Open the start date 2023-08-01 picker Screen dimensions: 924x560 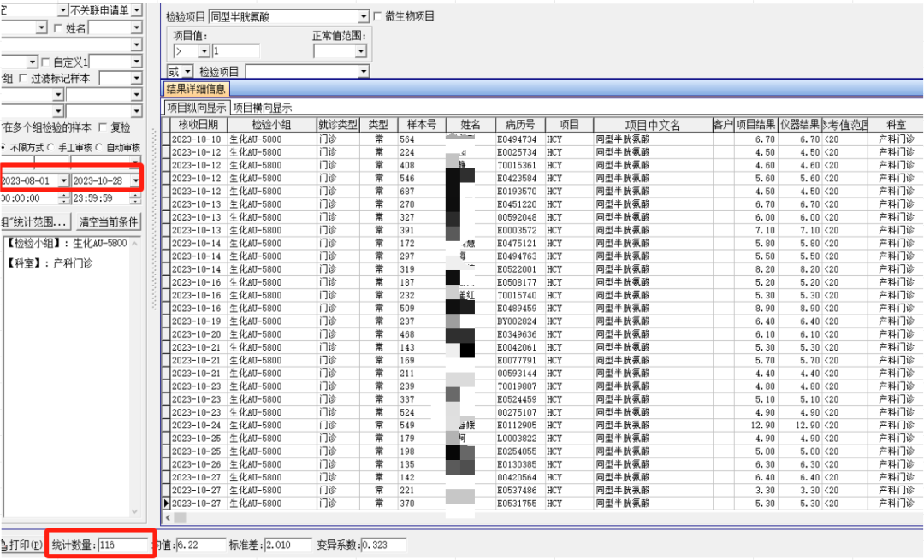[63, 180]
